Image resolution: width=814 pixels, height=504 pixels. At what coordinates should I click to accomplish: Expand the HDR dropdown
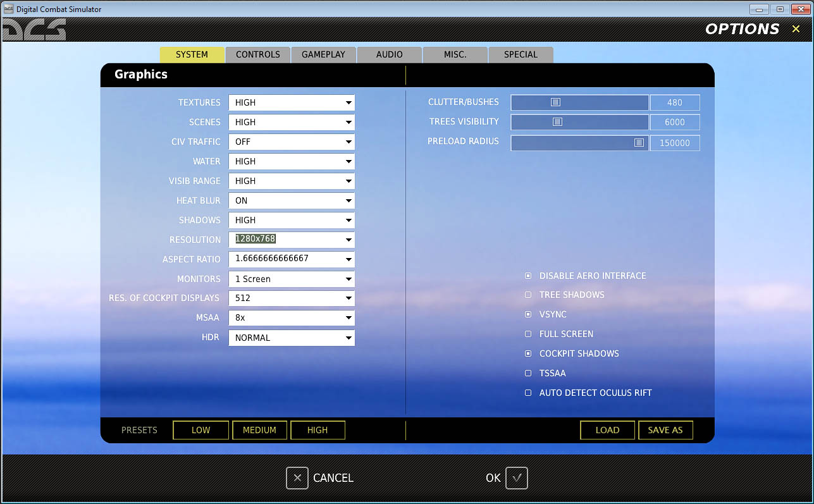coord(292,338)
